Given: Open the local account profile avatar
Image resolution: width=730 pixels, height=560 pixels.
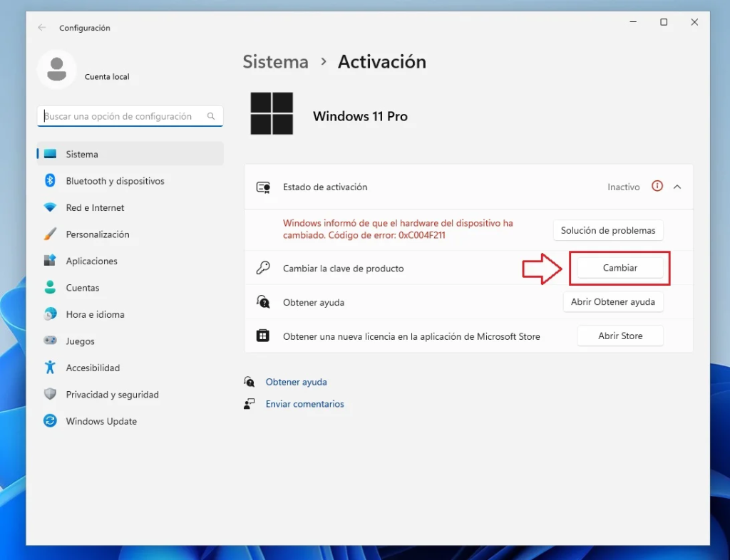Looking at the screenshot, I should 57,69.
